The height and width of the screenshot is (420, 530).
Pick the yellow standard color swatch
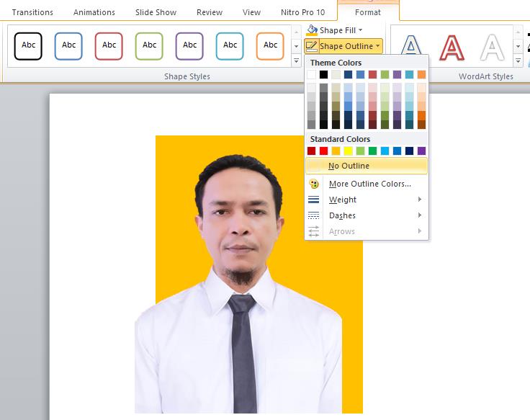[x=348, y=151]
